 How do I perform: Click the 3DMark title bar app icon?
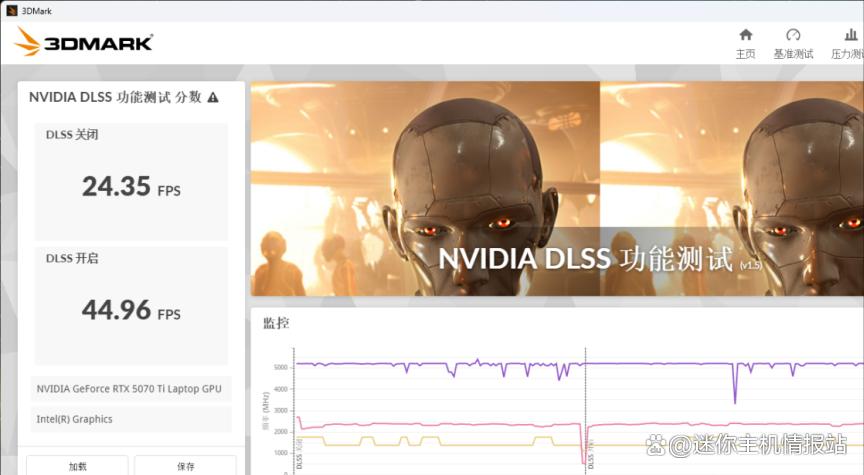coord(11,10)
